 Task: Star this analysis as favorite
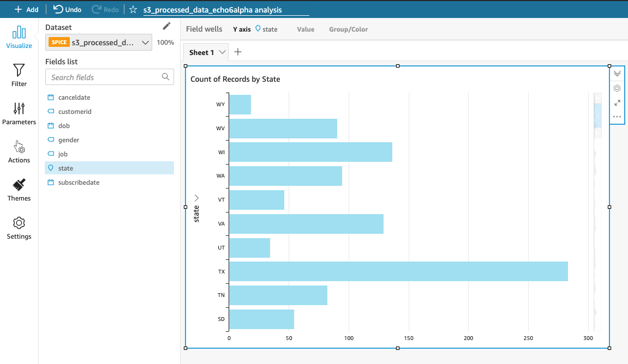pos(133,10)
